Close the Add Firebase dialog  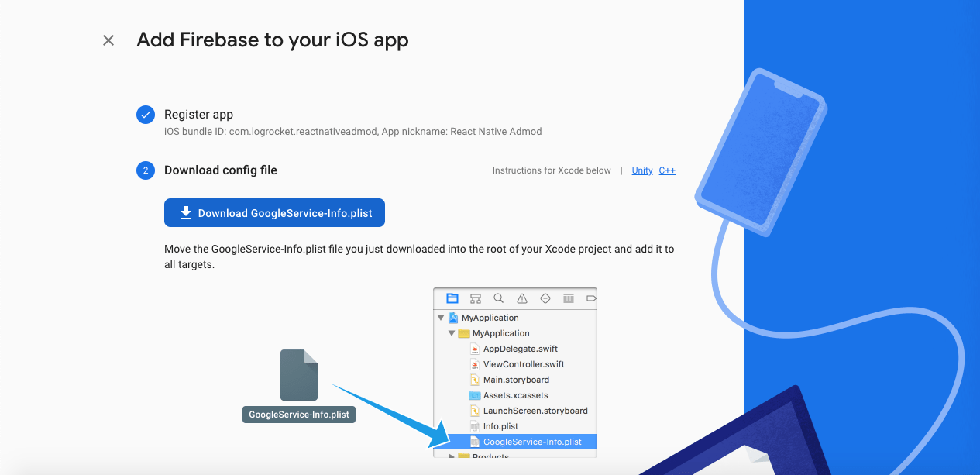point(108,40)
